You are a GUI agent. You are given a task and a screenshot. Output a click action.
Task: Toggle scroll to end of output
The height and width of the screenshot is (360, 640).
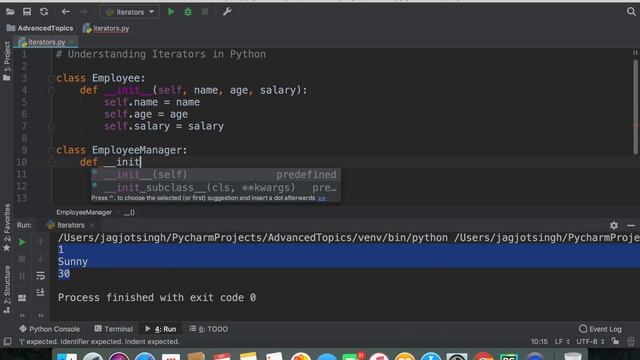(x=40, y=292)
